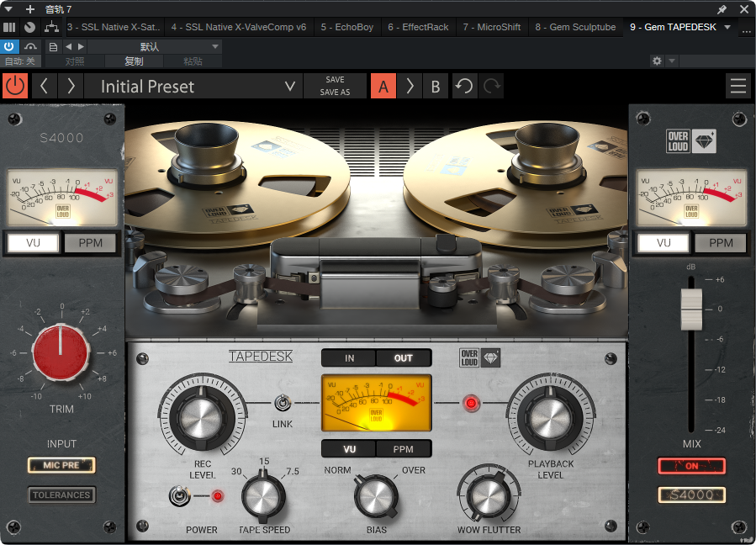Select the center meter OUT source

point(404,358)
